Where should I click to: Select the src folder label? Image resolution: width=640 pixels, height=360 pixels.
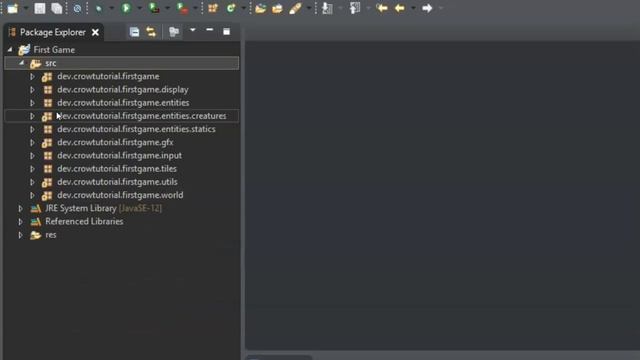[x=51, y=63]
